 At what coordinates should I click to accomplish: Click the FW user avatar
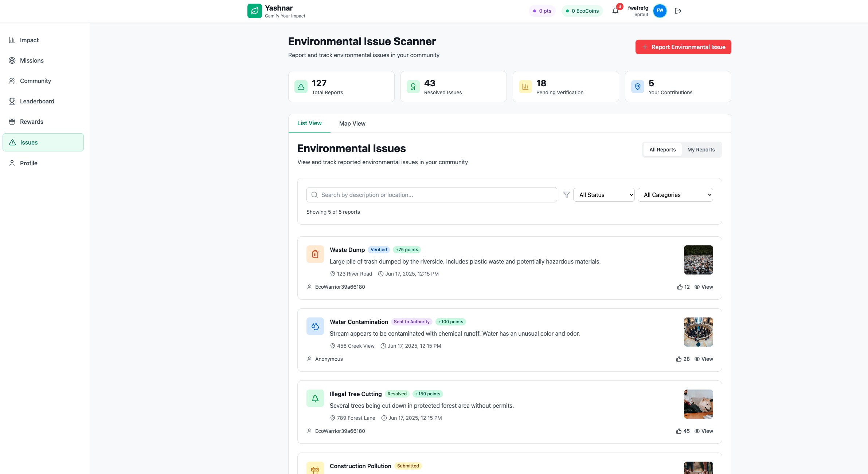(660, 11)
